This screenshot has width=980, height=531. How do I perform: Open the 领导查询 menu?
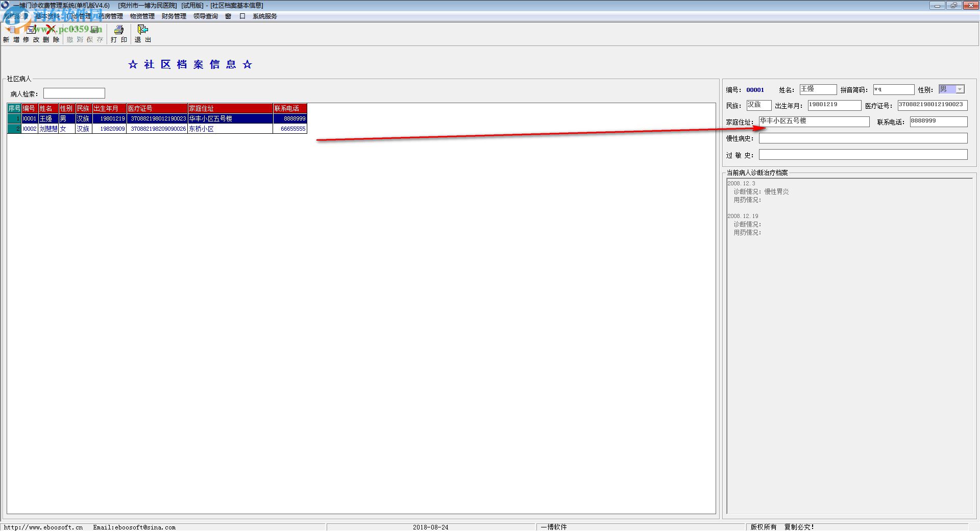[x=205, y=16]
